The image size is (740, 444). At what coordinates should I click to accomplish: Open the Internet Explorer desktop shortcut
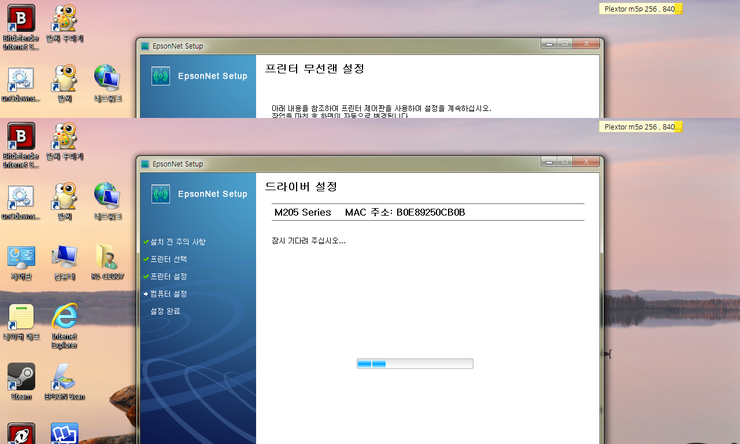pos(65,318)
